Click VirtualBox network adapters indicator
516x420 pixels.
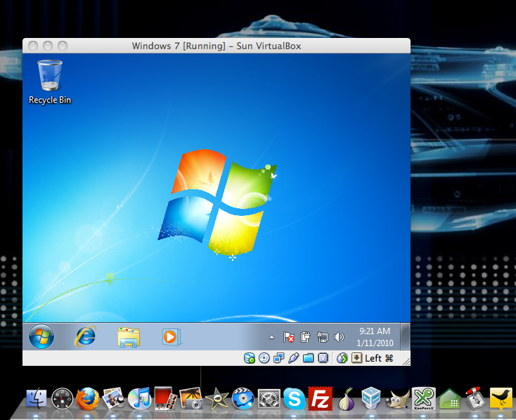(x=278, y=358)
